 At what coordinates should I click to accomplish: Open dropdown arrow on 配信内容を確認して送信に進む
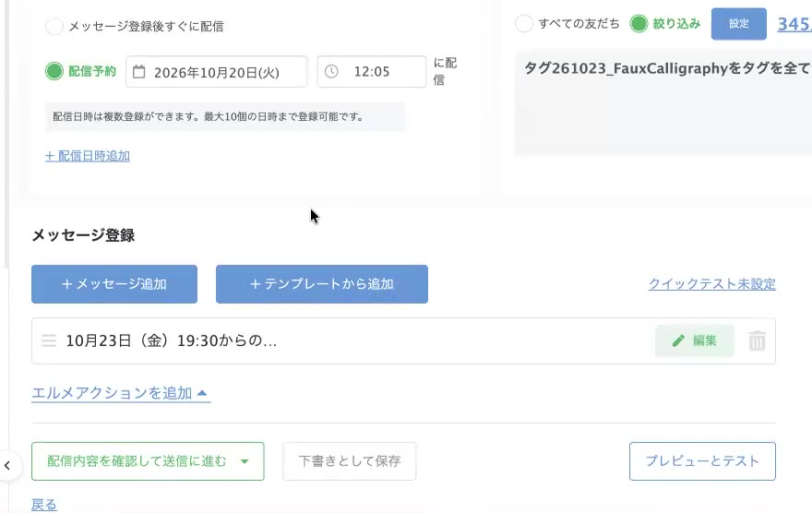tap(245, 461)
